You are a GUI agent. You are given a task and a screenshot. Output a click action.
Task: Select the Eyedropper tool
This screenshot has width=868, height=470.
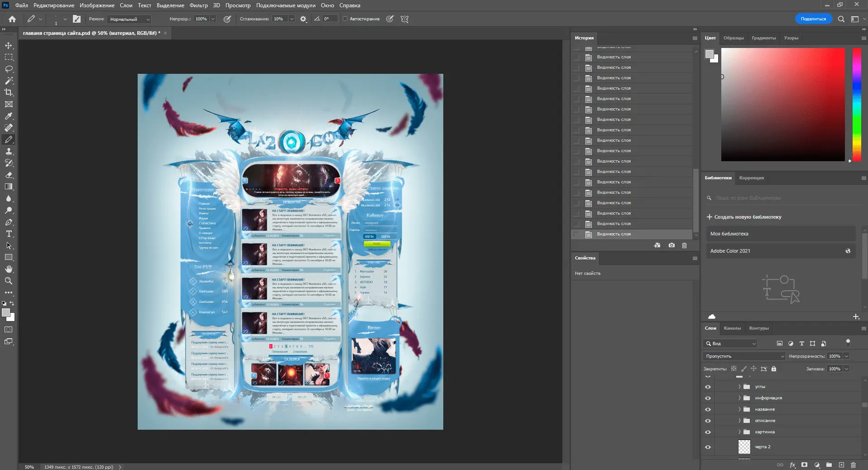click(x=9, y=116)
